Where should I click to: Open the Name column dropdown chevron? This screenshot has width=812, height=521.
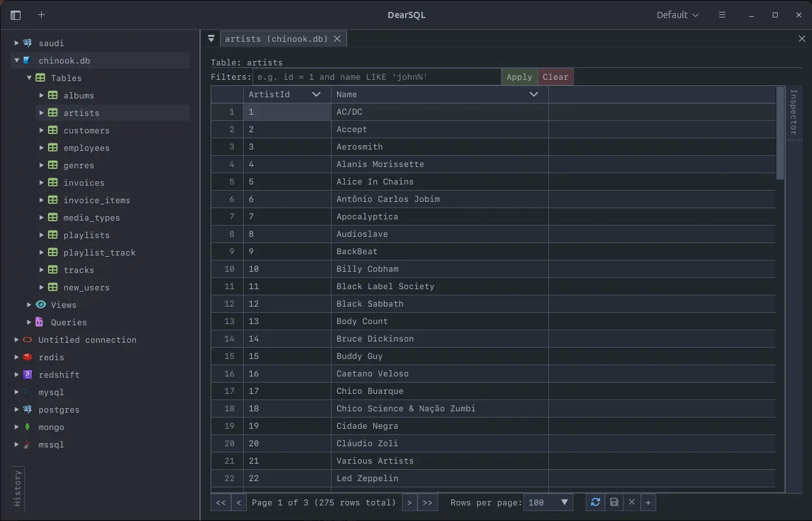pos(534,94)
